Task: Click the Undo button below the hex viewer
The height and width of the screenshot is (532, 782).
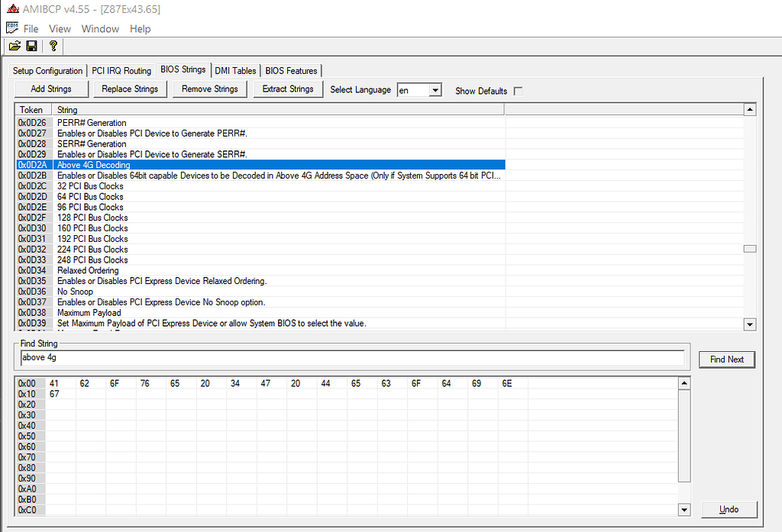Action: [729, 509]
